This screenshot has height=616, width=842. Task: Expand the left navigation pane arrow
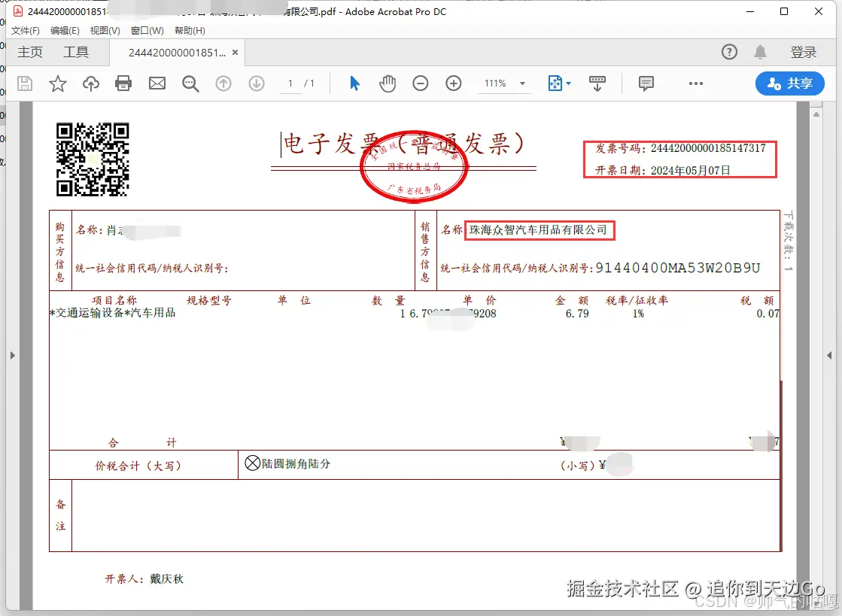(x=12, y=355)
